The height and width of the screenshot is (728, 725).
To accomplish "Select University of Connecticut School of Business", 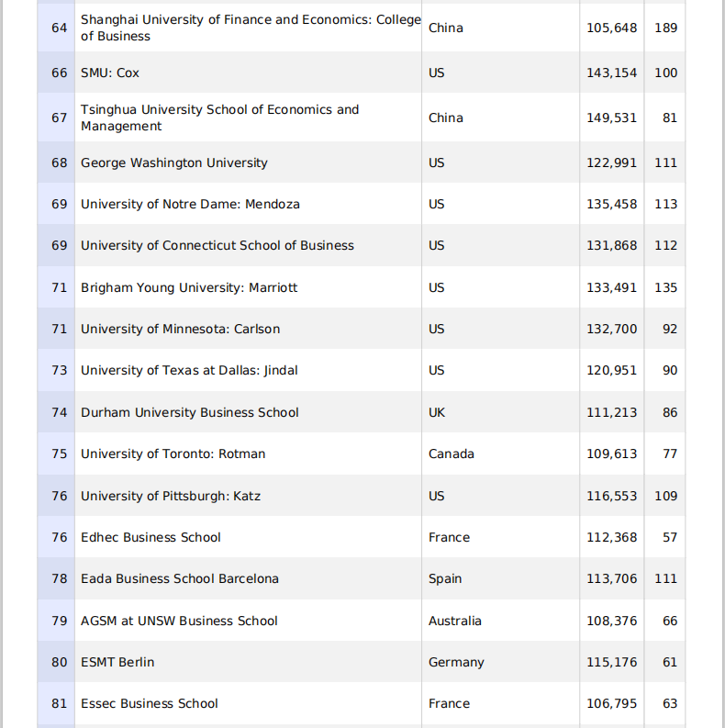I will (217, 245).
